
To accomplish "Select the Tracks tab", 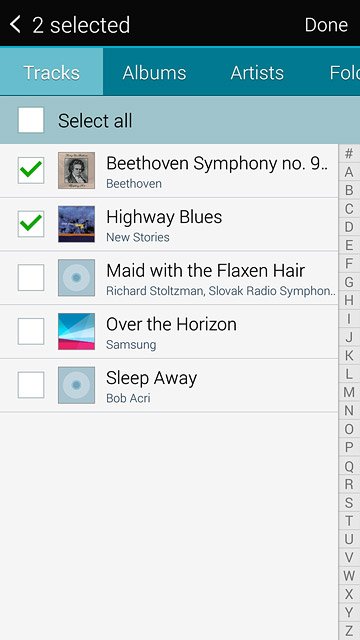I will (51, 72).
